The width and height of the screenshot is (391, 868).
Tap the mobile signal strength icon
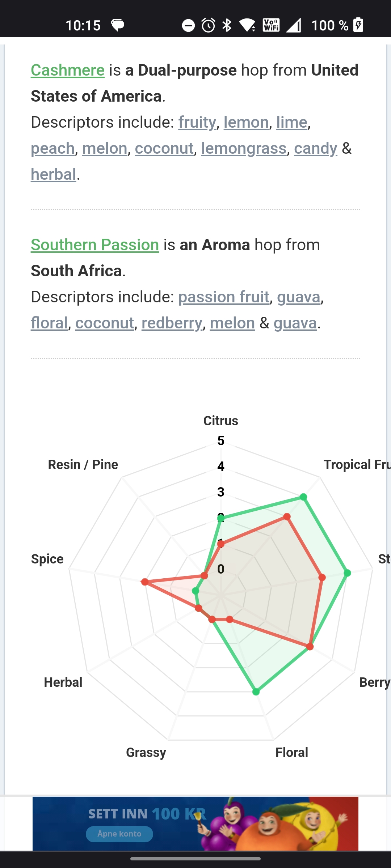click(x=294, y=25)
